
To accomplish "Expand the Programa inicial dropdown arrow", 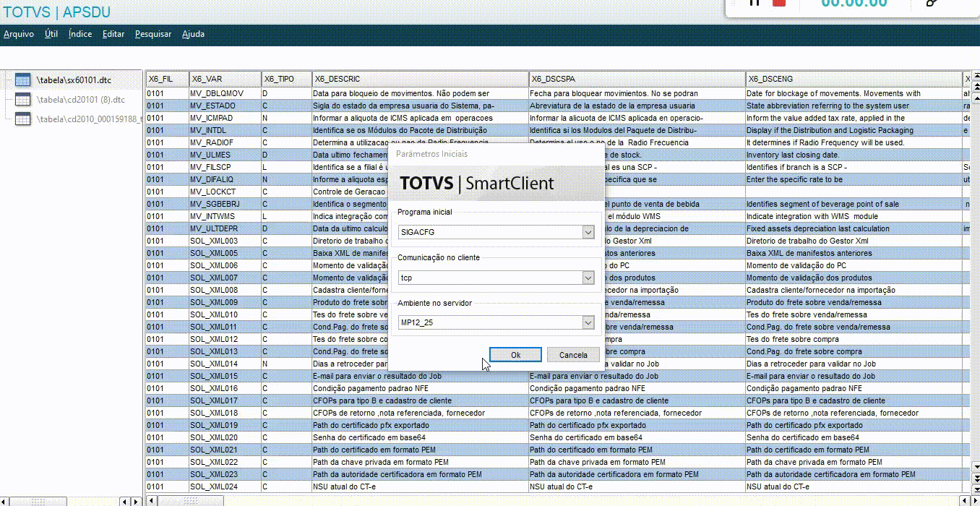I will (x=588, y=232).
